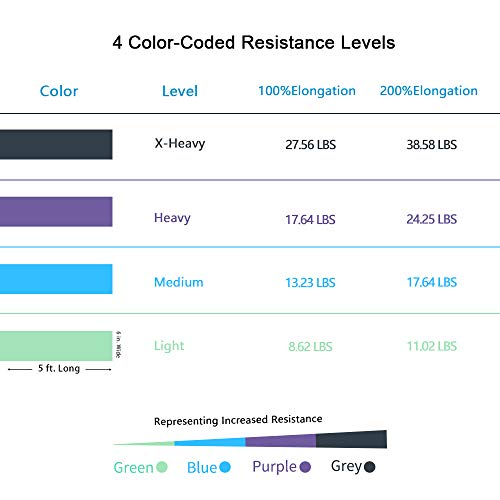Click the Medium level label
The width and height of the screenshot is (500, 500).
pyautogui.click(x=179, y=282)
